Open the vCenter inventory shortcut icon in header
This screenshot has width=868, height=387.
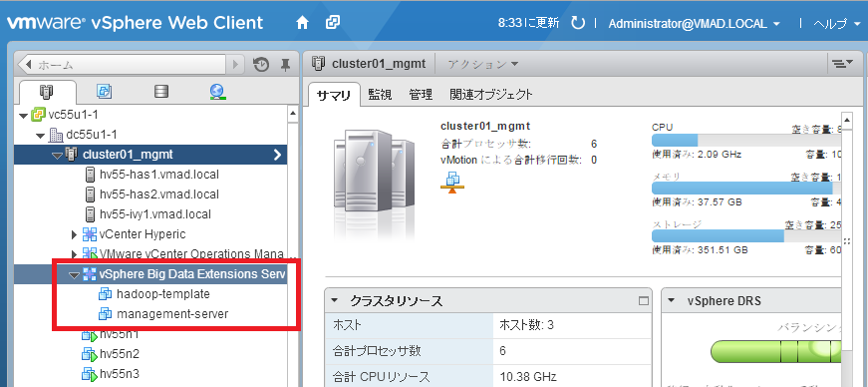pyautogui.click(x=333, y=23)
